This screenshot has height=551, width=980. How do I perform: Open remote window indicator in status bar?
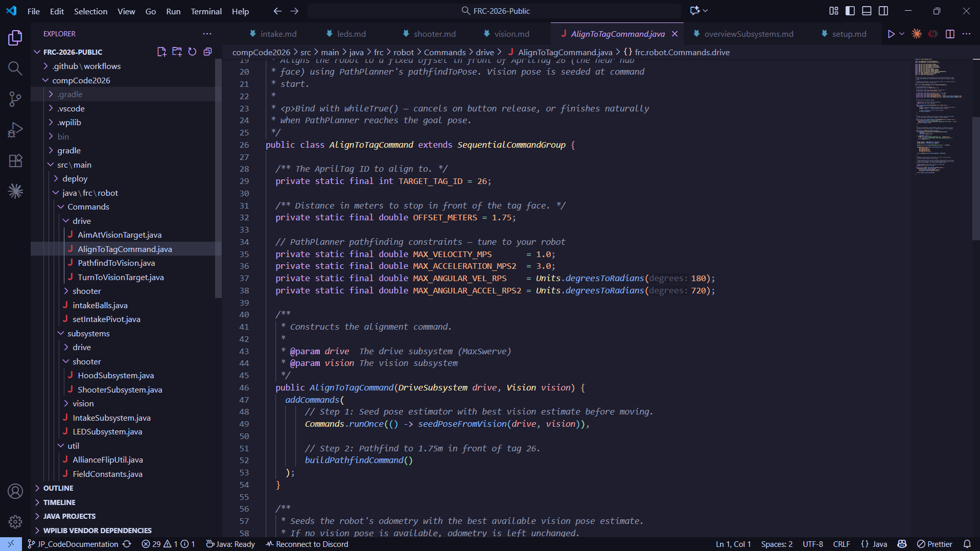pyautogui.click(x=11, y=544)
